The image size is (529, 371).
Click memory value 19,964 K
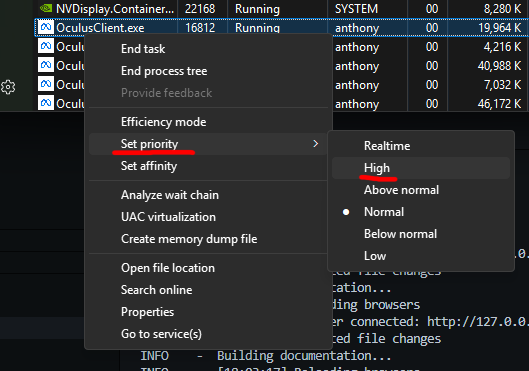click(500, 28)
